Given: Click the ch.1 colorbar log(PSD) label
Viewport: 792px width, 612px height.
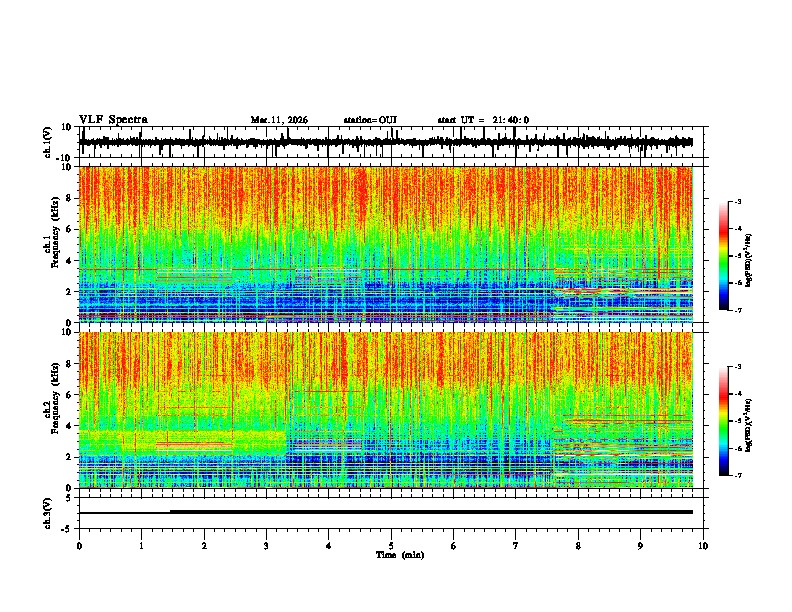Looking at the screenshot, I should (748, 261).
